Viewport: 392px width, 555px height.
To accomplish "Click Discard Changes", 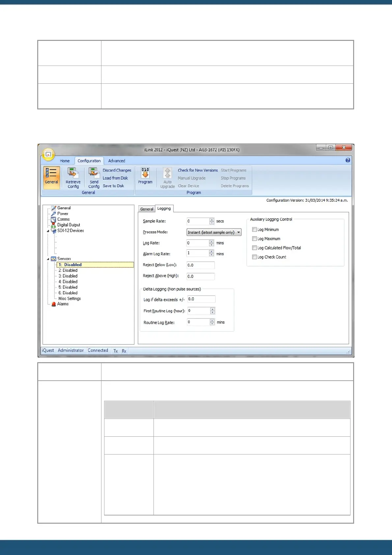I will [117, 170].
